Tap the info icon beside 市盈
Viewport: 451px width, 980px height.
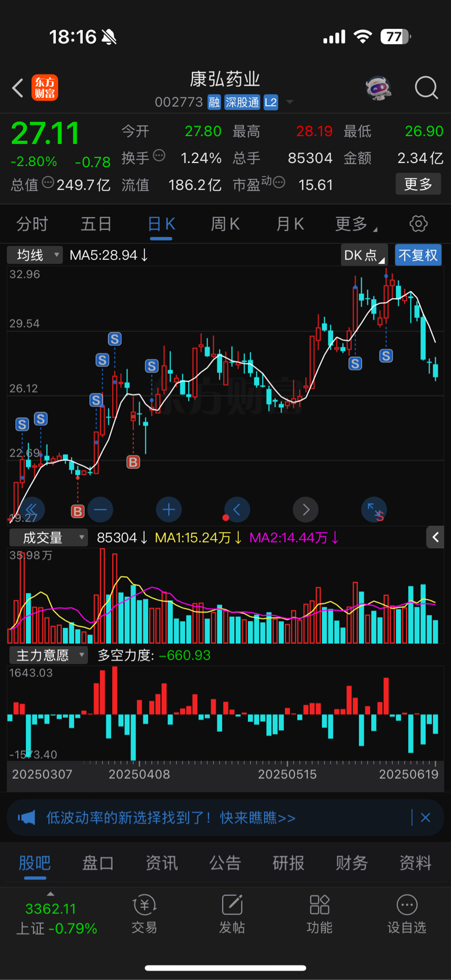coord(279,183)
